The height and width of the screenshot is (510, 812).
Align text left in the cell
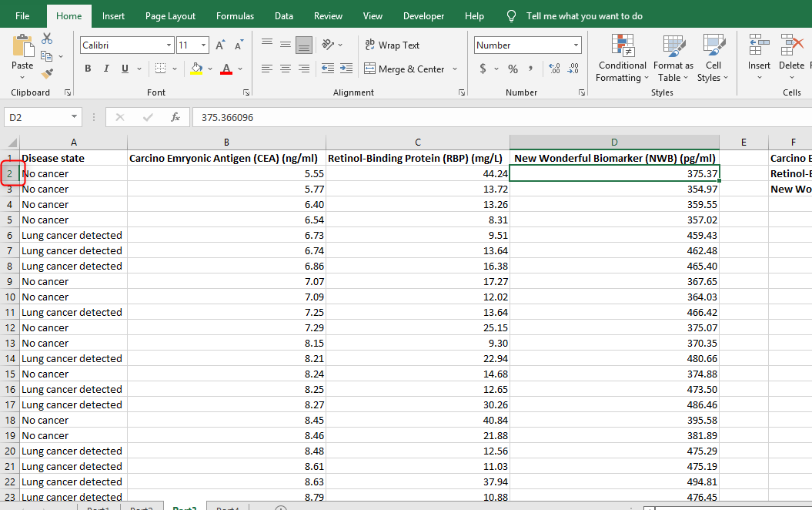click(x=267, y=69)
